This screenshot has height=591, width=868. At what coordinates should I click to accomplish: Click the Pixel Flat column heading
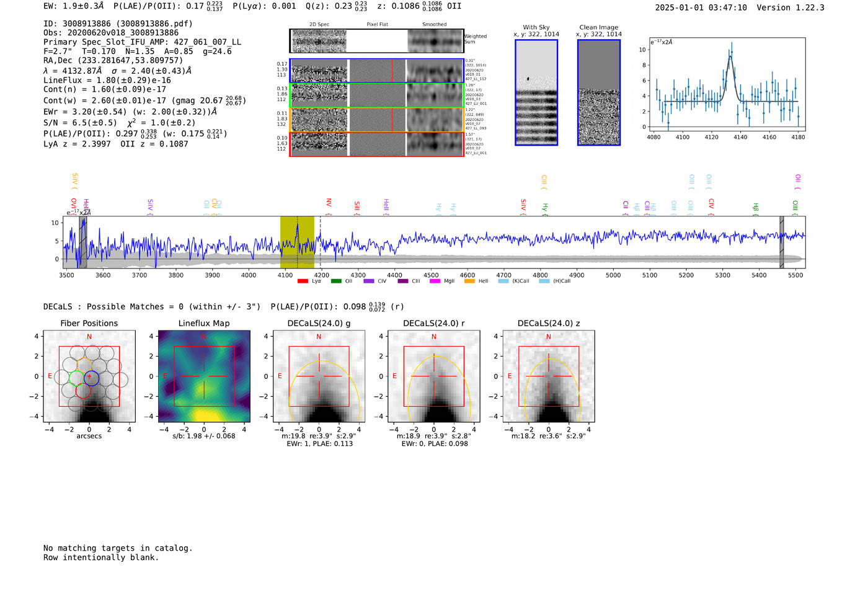pos(377,24)
